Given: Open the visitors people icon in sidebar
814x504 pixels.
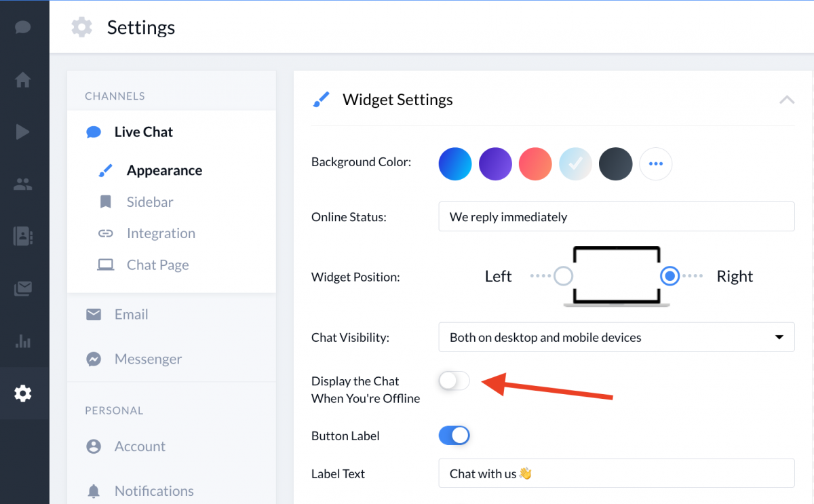Looking at the screenshot, I should [x=23, y=184].
